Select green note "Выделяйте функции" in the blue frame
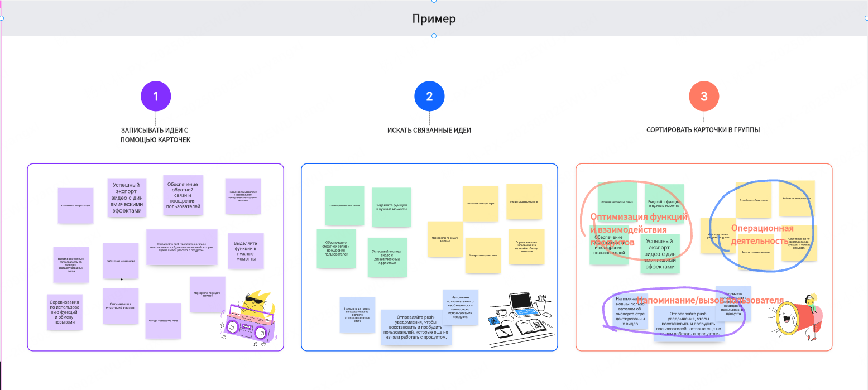 pyautogui.click(x=391, y=206)
